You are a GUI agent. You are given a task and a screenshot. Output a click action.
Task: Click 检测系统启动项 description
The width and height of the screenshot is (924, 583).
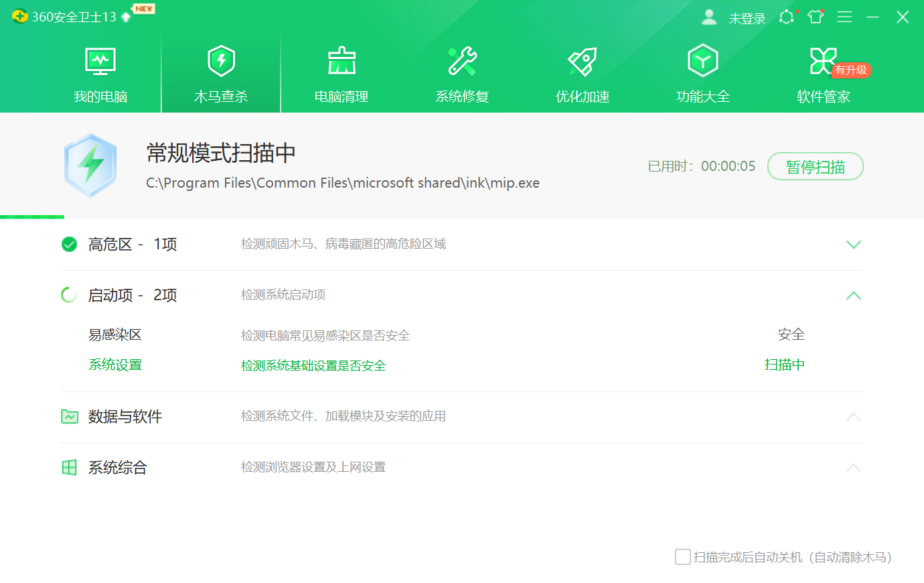[283, 295]
